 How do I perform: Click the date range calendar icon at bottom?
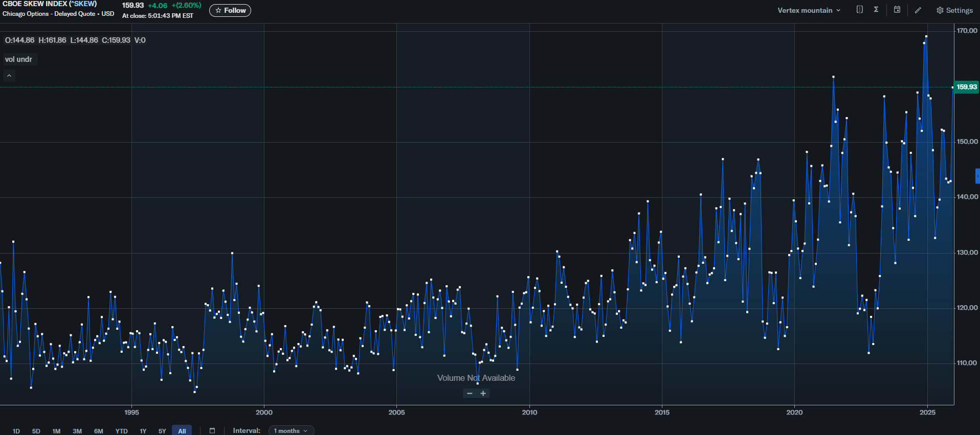[212, 430]
